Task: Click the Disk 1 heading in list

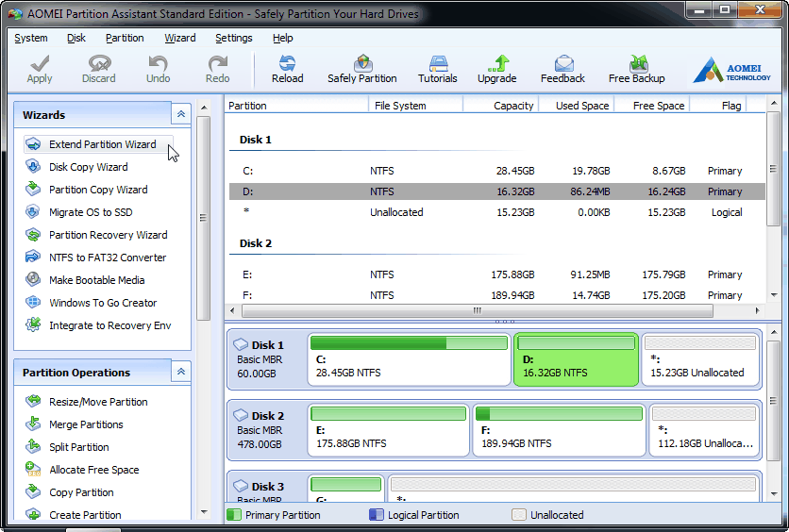Action: [x=256, y=140]
